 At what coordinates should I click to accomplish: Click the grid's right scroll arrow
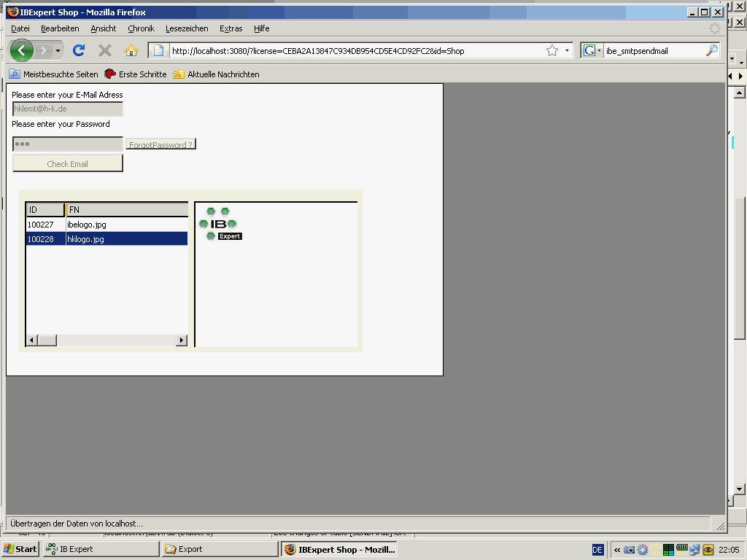click(x=182, y=340)
